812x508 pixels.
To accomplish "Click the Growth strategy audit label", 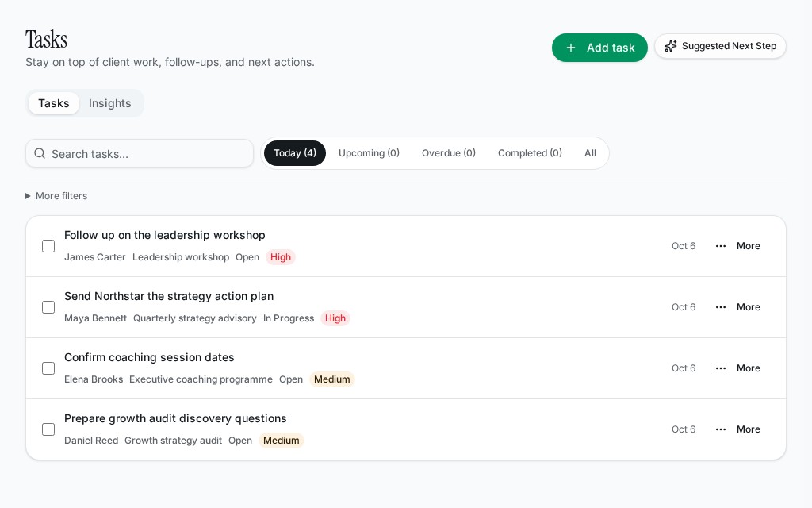I will click(x=173, y=441).
